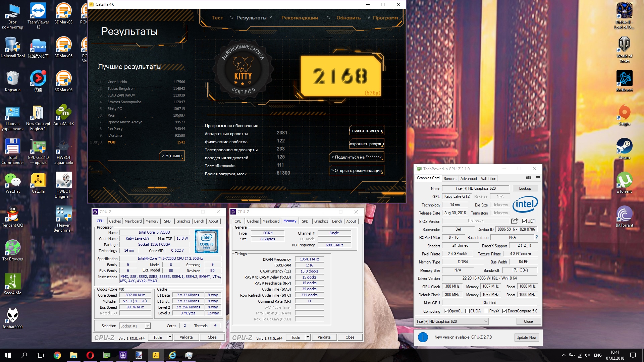This screenshot has height=362, width=644.
Task: Open 3DMark05 desktop shortcut
Action: (x=63, y=47)
